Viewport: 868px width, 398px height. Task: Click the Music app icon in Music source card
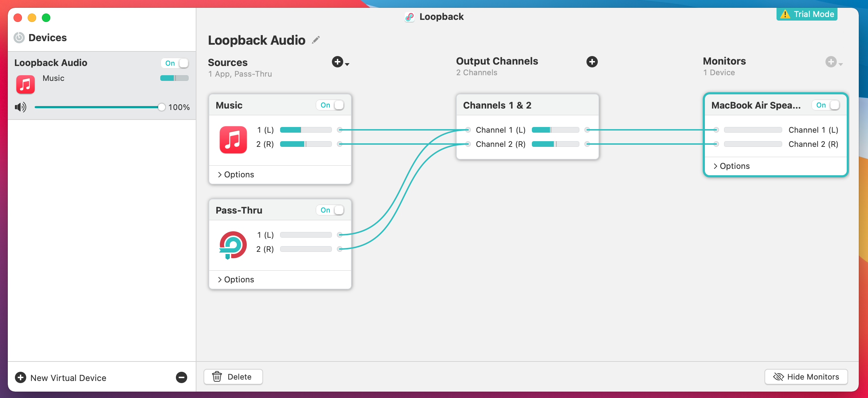(233, 139)
